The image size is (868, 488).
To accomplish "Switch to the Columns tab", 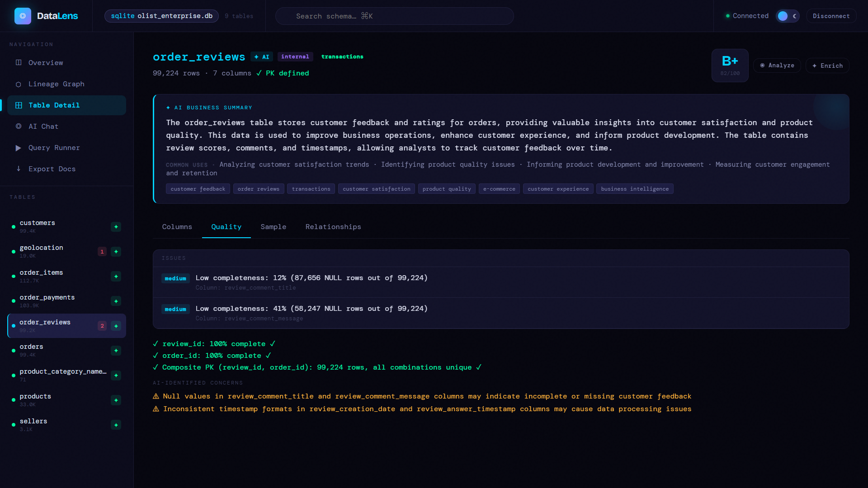I will coord(177,227).
